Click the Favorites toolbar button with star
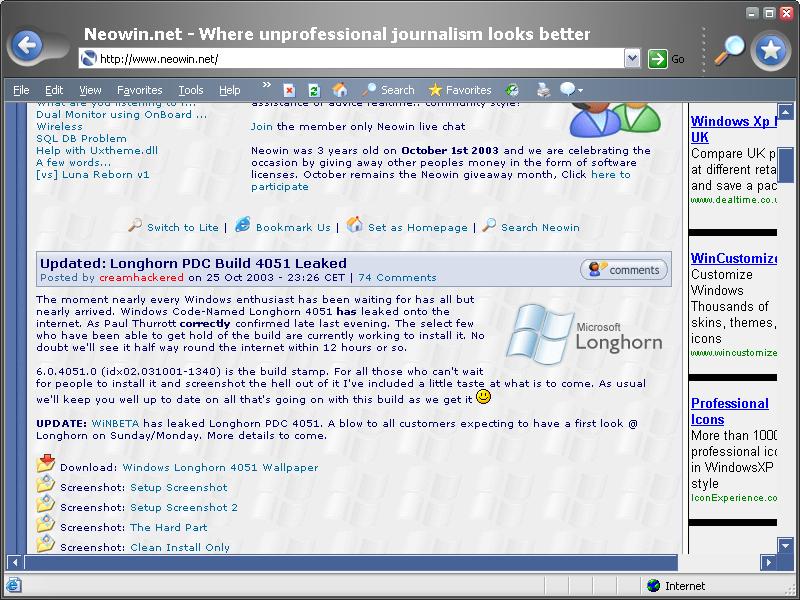800x600 pixels. (459, 90)
